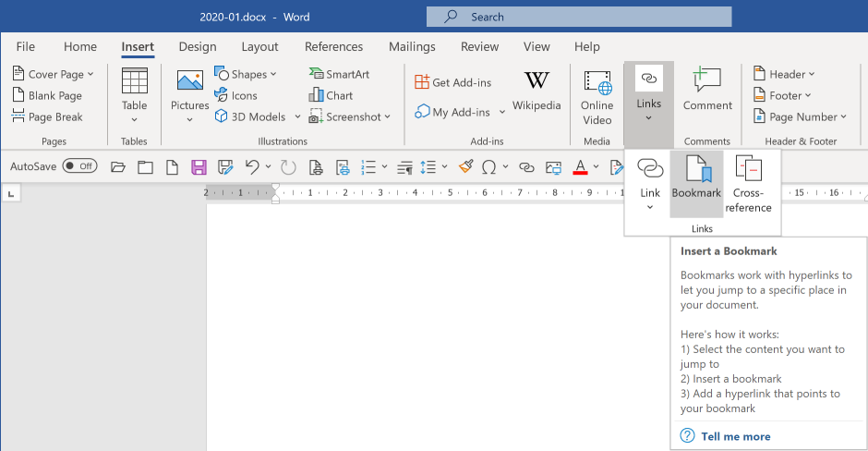Click the tab selector box left of ruler
Screen dimensions: 868x451
(x=11, y=193)
